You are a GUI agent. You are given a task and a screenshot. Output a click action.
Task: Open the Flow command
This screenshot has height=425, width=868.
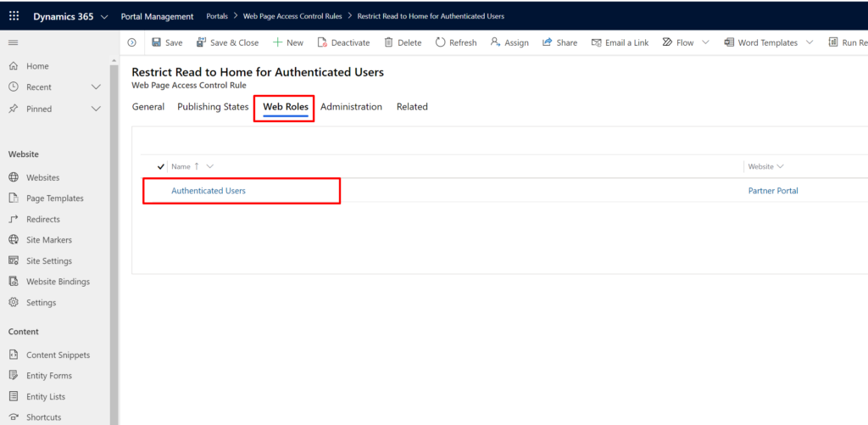click(678, 42)
